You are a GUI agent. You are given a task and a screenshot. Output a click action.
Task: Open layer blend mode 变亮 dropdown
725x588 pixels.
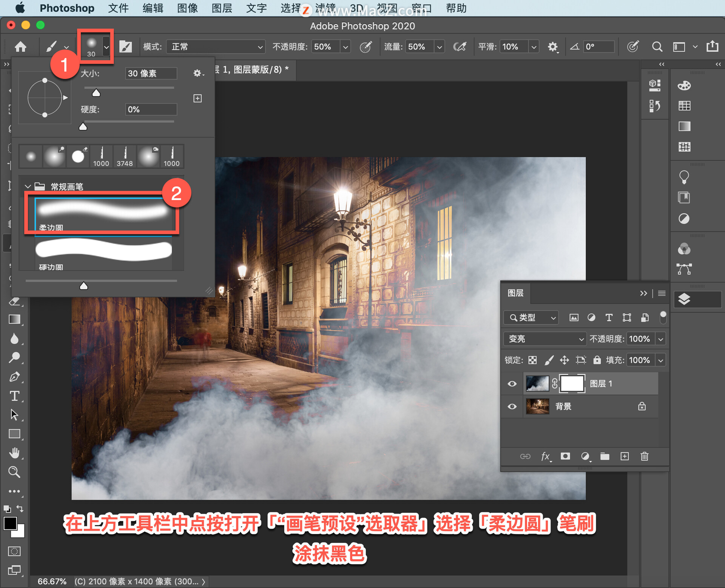(545, 339)
